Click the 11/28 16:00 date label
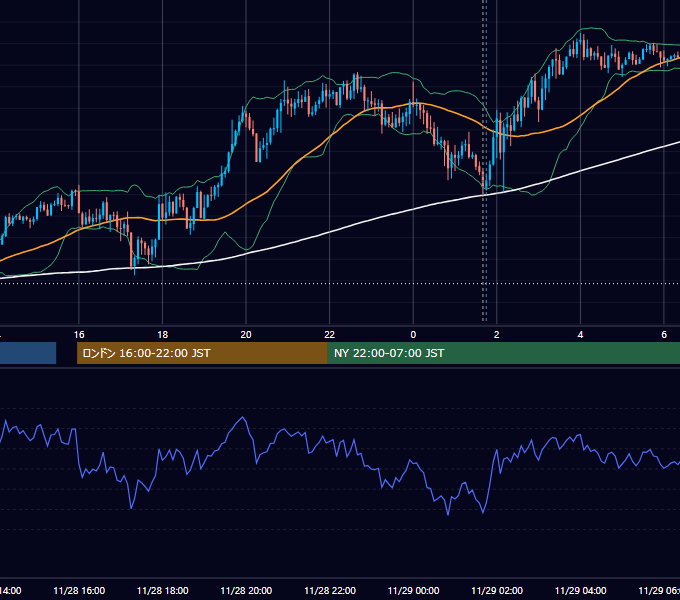Viewport: 680px width, 600px height. coord(79,590)
